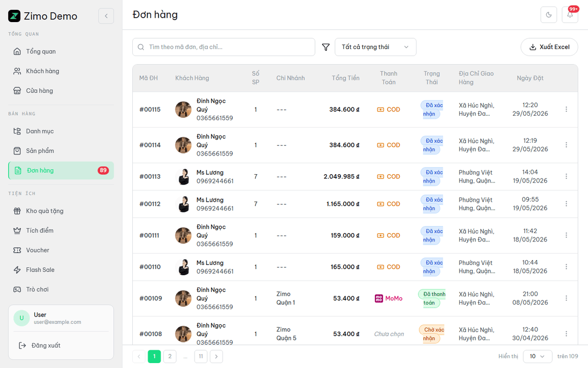This screenshot has width=588, height=368.
Task: Focus the order search input field
Action: [x=223, y=47]
